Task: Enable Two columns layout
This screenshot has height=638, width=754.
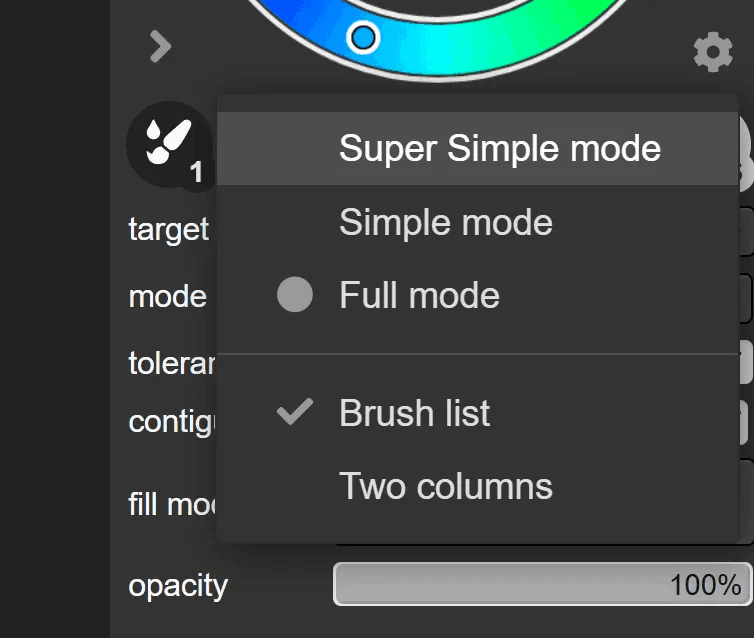Action: 445,486
